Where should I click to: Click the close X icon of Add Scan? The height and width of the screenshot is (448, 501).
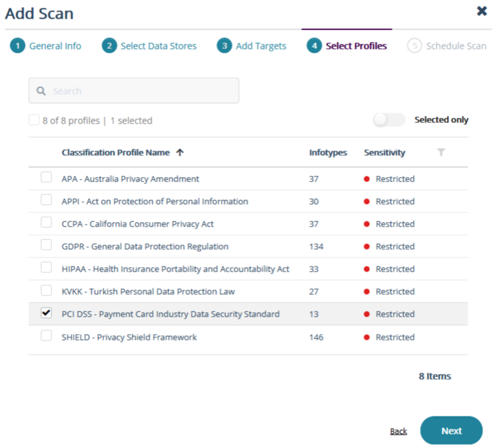point(482,11)
